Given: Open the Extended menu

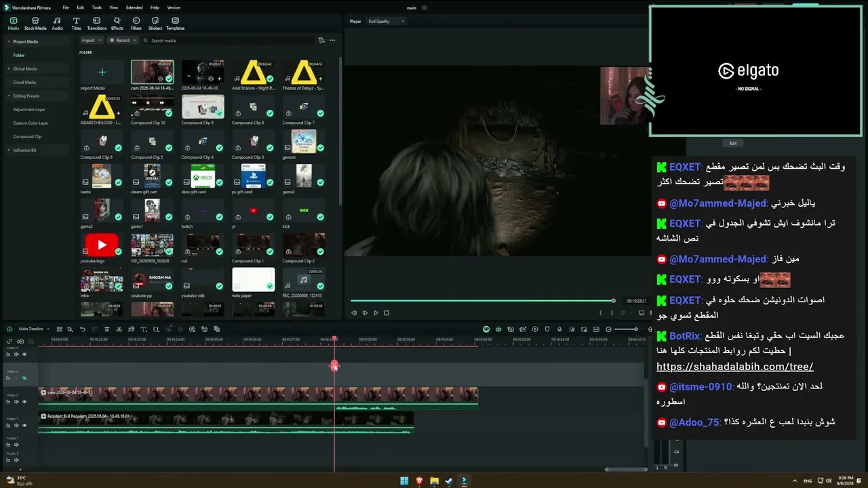Looking at the screenshot, I should pyautogui.click(x=134, y=7).
